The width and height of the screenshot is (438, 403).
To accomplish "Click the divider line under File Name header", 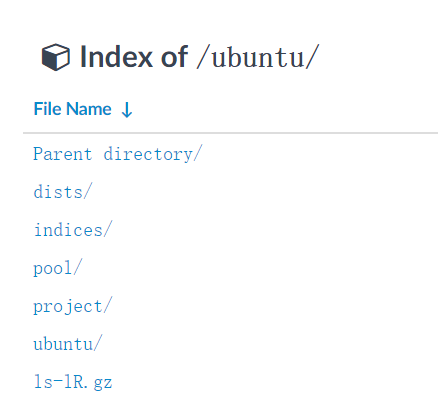I will click(230, 133).
